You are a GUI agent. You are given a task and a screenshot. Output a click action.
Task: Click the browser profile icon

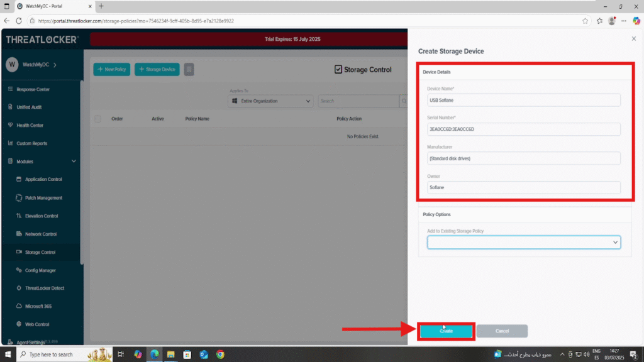612,21
